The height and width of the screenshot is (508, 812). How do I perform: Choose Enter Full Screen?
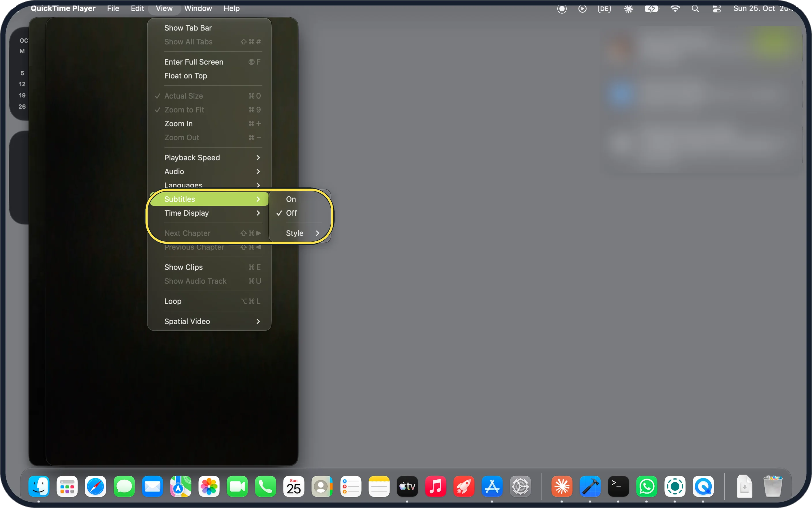click(209, 62)
